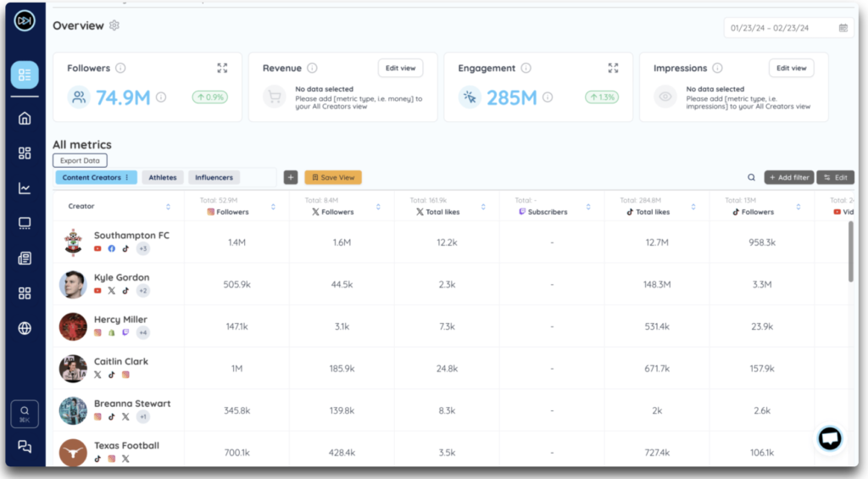The image size is (868, 479).
Task: Expand Southampton FC +3 more platforms
Action: [x=142, y=248]
